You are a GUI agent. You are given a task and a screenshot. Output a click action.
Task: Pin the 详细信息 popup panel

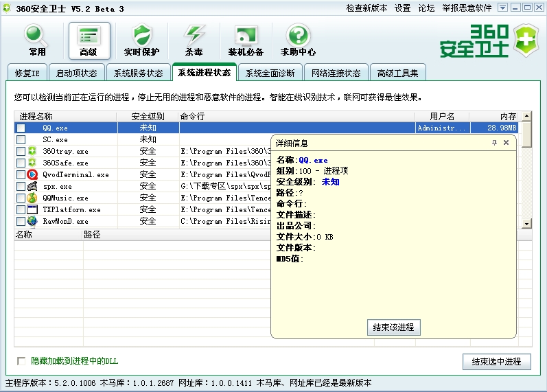pos(494,142)
